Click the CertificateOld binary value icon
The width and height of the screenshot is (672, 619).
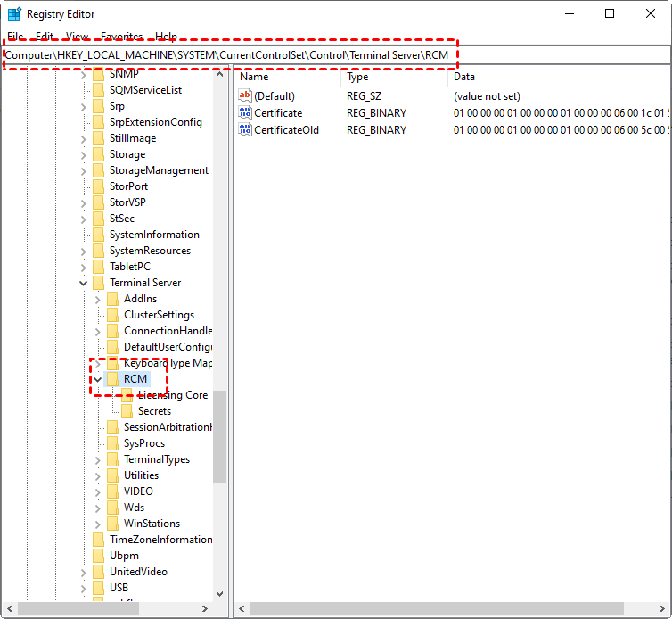245,130
